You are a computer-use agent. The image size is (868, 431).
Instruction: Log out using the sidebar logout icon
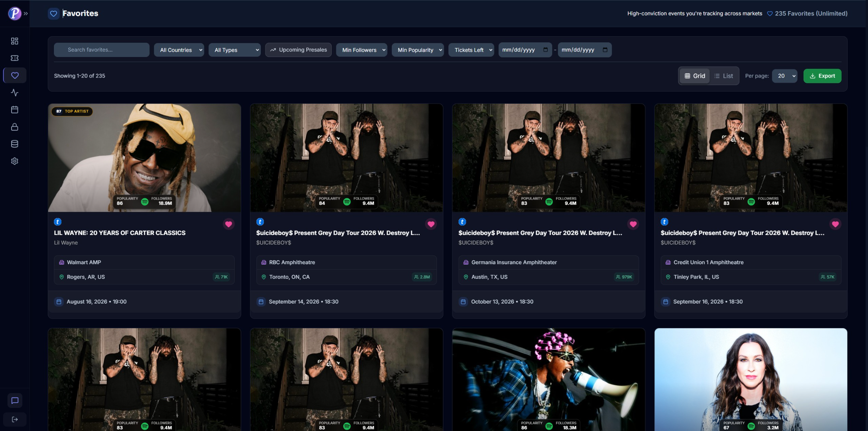(x=15, y=419)
